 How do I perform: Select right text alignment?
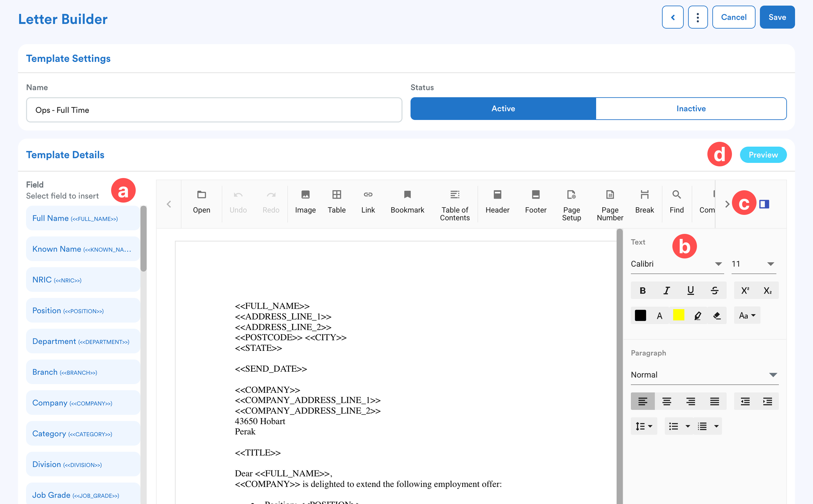coord(690,401)
